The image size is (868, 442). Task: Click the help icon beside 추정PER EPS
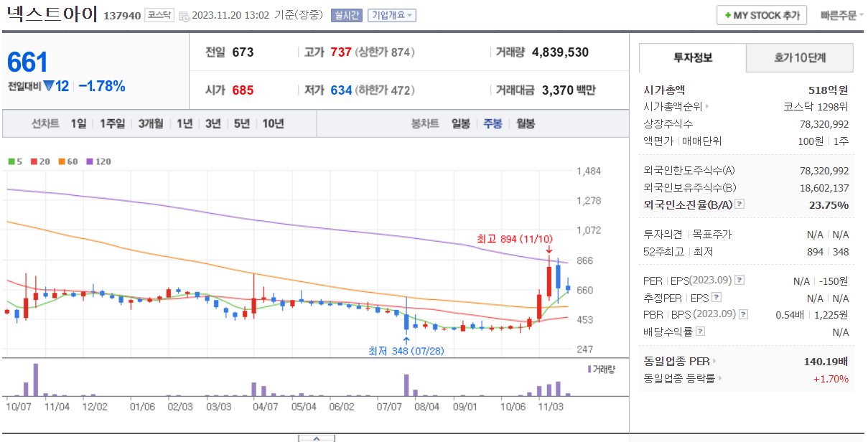point(716,298)
